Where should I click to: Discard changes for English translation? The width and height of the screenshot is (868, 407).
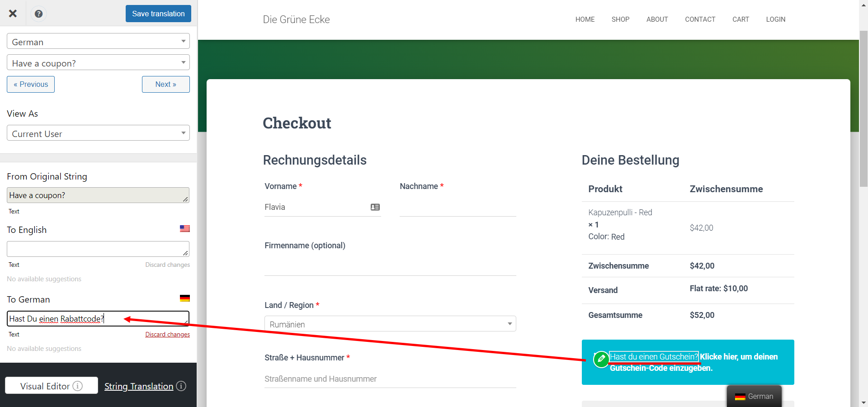[168, 265]
